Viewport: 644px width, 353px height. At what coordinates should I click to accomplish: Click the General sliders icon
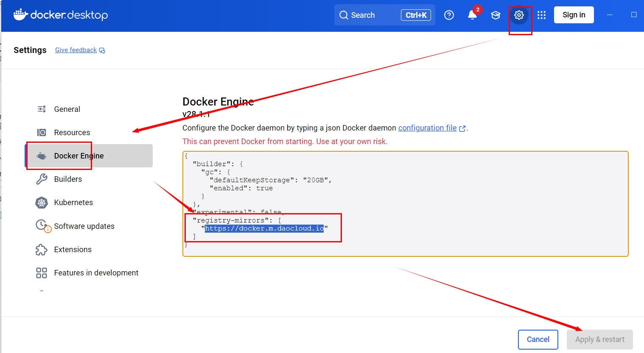click(42, 109)
